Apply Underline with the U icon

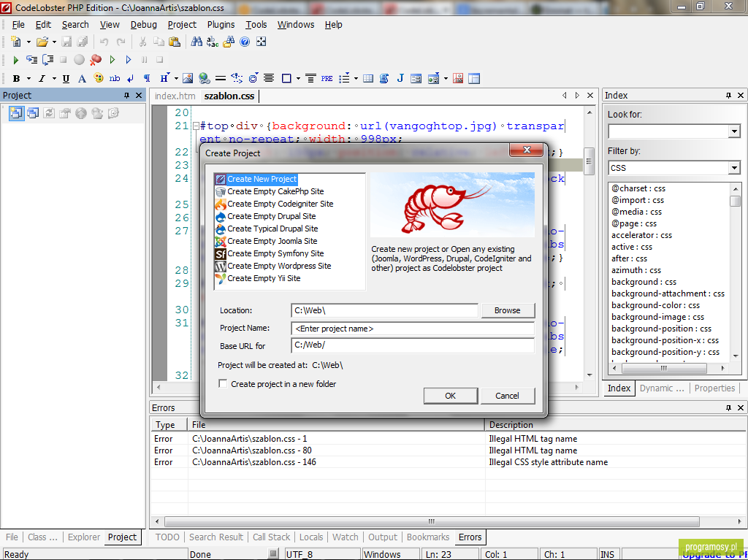tap(66, 79)
